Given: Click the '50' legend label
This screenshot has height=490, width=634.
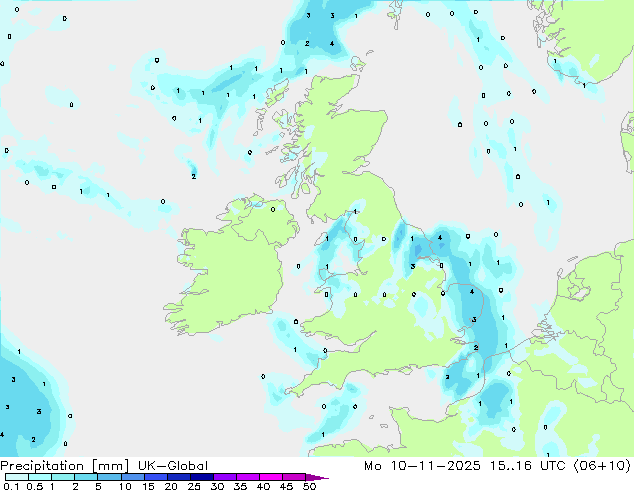Looking at the screenshot, I should coord(309,486).
